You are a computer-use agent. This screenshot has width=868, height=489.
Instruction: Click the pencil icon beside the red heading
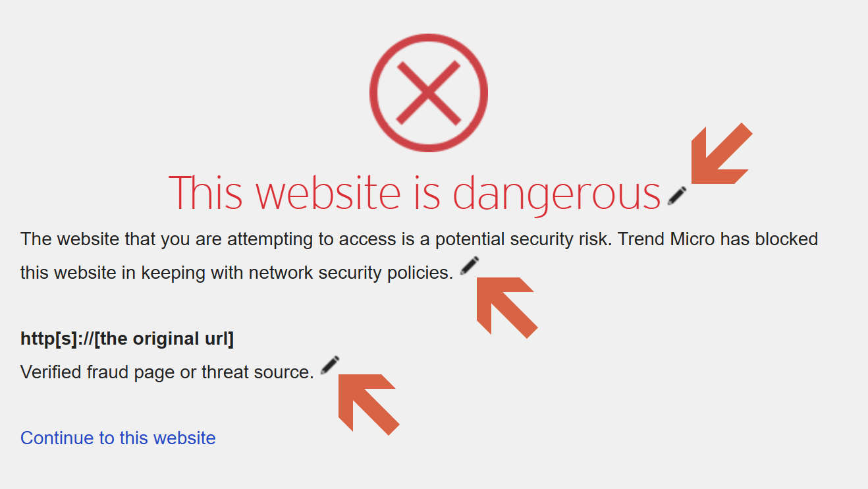677,196
